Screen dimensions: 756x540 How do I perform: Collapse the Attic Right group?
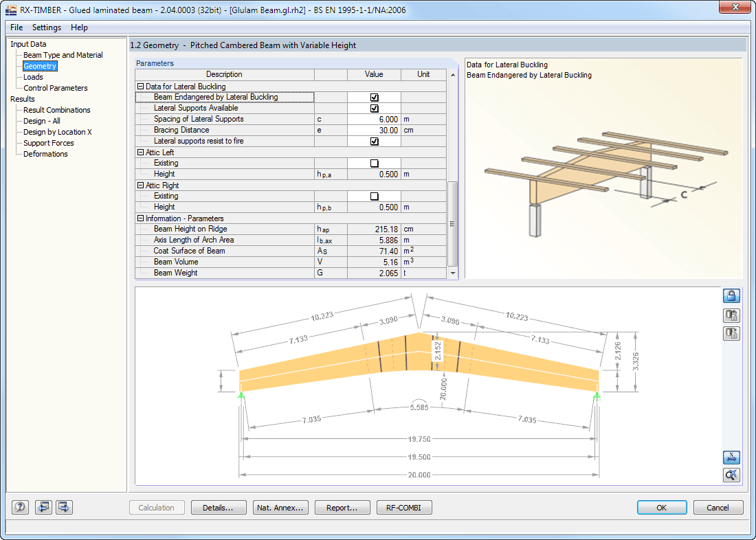tap(141, 185)
